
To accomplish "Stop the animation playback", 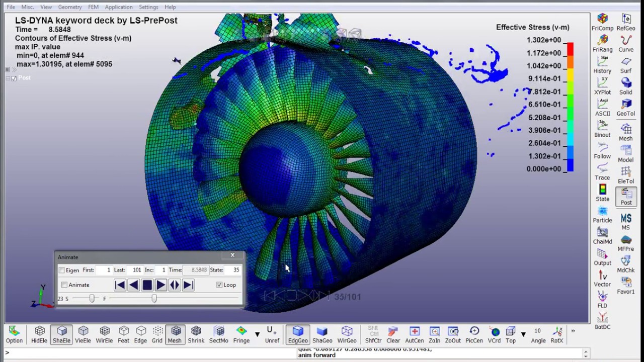I will click(x=147, y=285).
